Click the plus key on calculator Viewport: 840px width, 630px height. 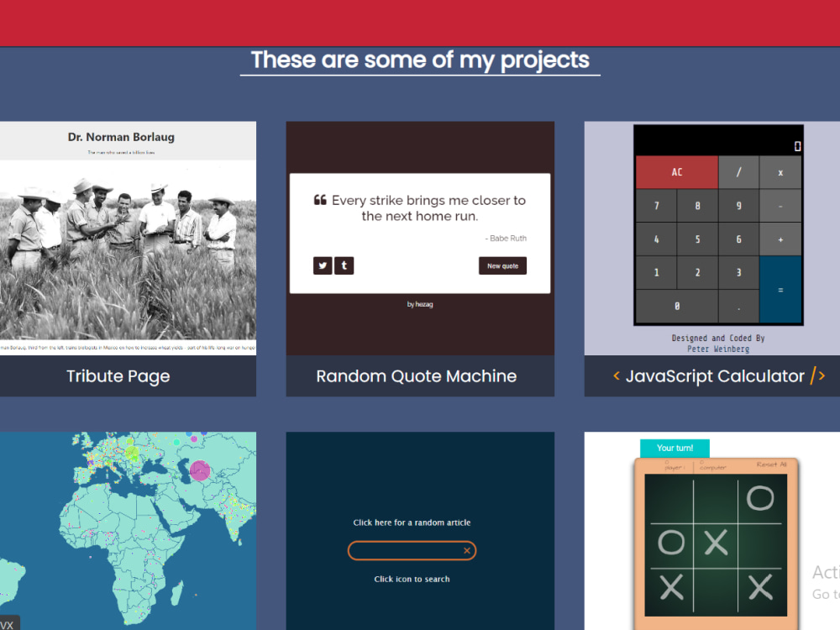point(780,239)
